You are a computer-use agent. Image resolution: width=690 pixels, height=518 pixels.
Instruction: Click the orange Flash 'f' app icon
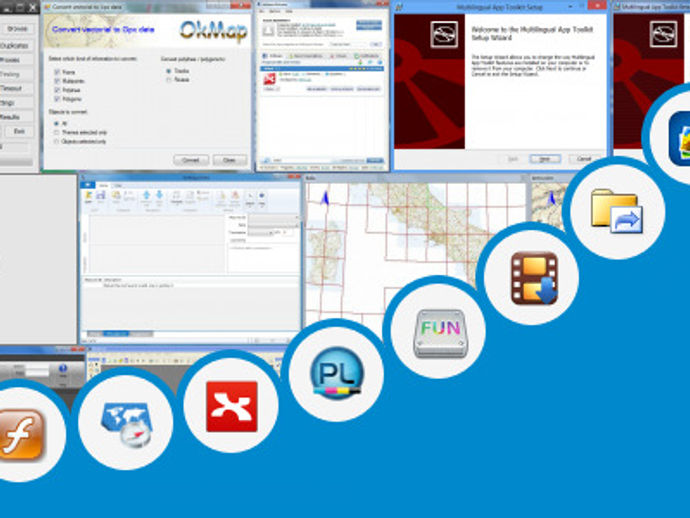tap(21, 435)
